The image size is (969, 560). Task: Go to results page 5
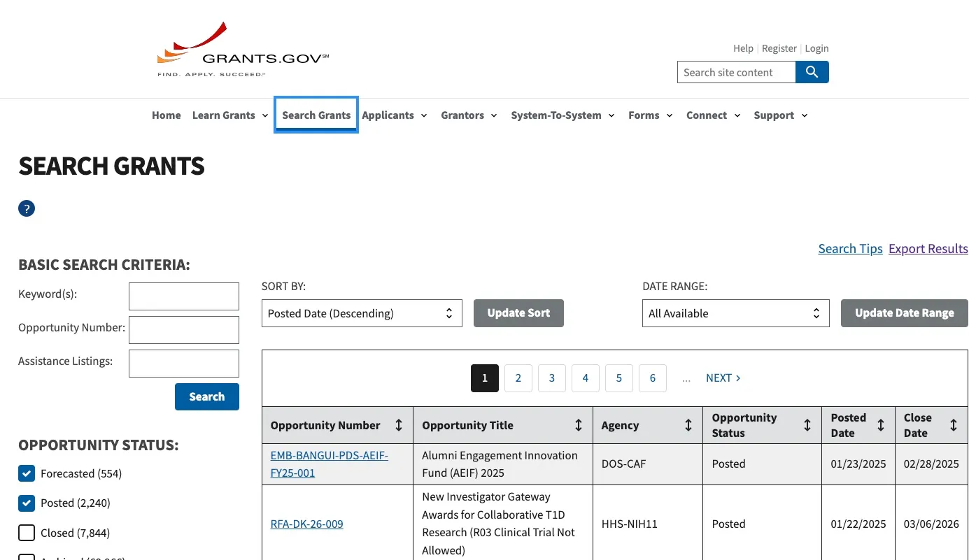(x=619, y=378)
